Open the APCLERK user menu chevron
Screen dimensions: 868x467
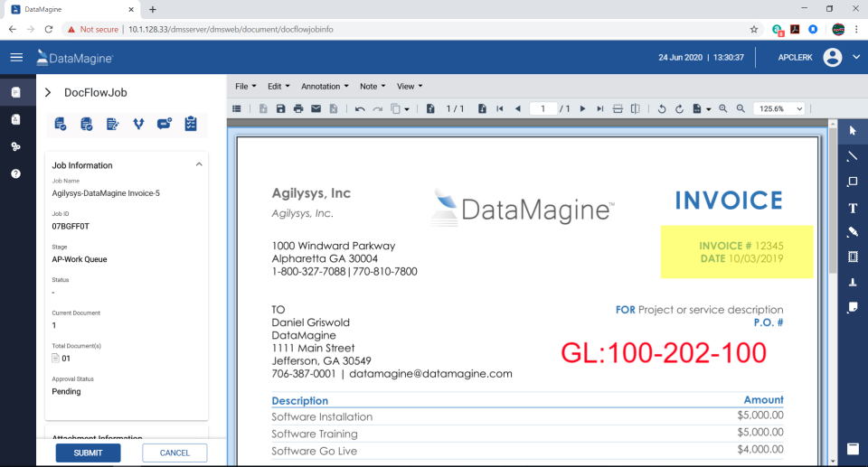(x=856, y=57)
